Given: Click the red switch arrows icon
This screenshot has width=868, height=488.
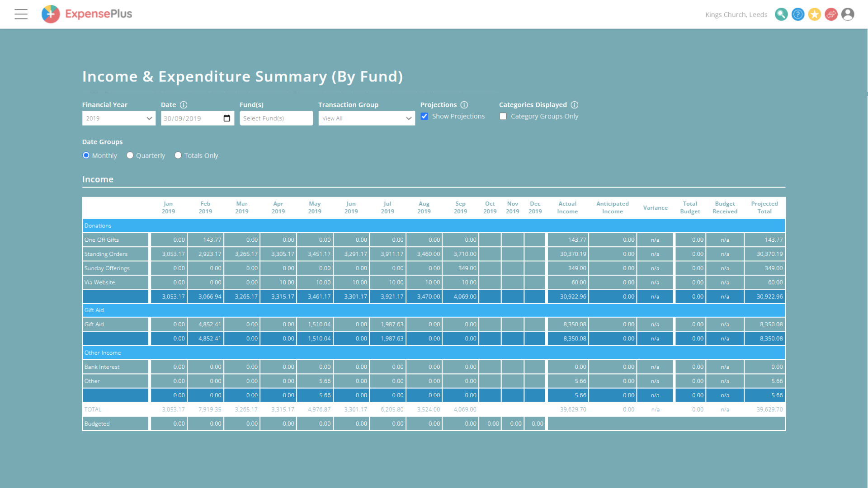Looking at the screenshot, I should 831,14.
